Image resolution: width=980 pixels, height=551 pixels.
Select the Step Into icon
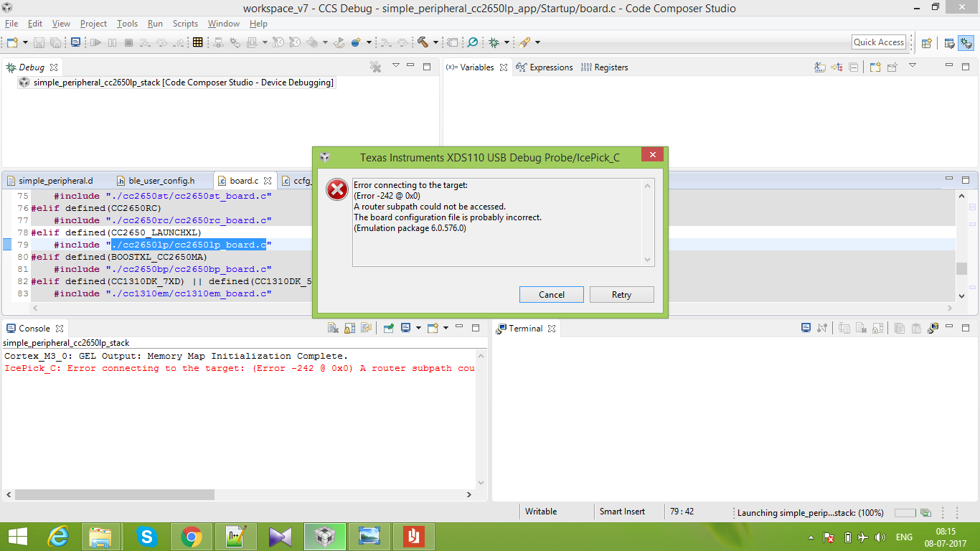point(144,42)
